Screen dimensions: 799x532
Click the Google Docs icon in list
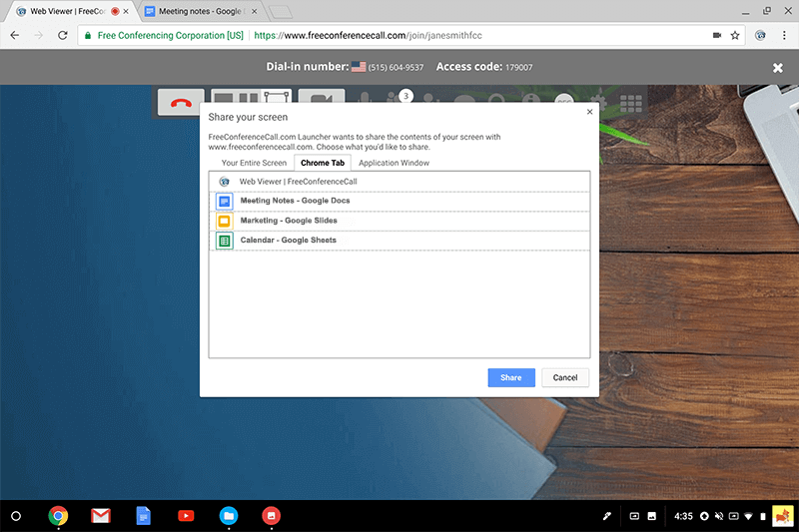224,201
